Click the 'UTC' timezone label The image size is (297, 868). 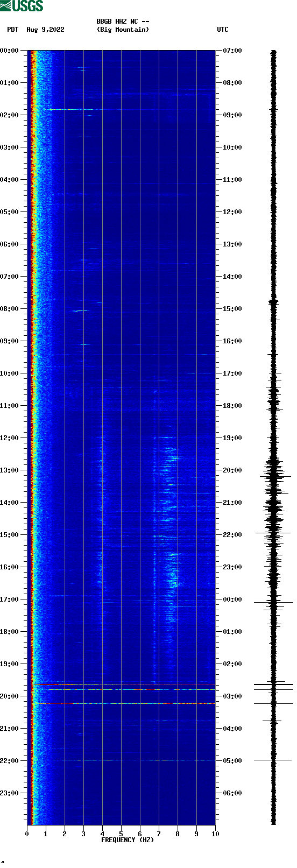tap(223, 30)
